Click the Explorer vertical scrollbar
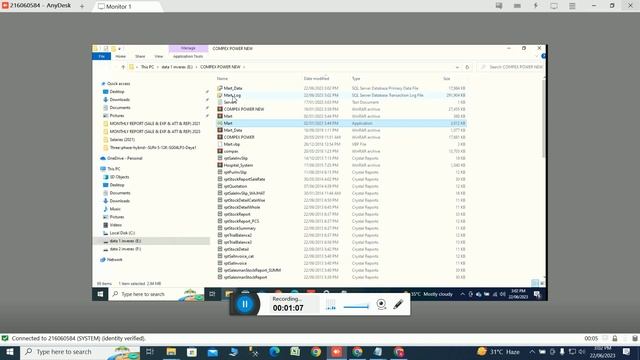 [543, 118]
